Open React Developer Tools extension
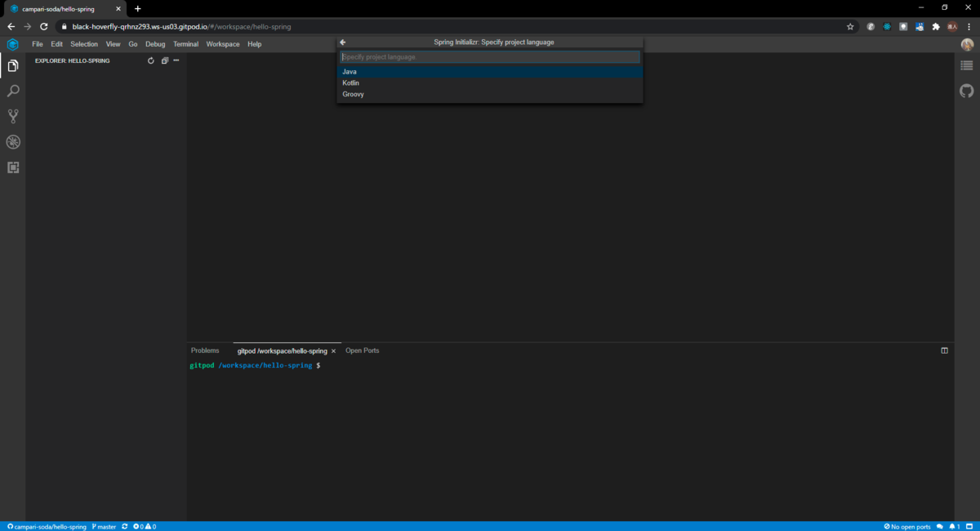This screenshot has height=531, width=980. (887, 26)
